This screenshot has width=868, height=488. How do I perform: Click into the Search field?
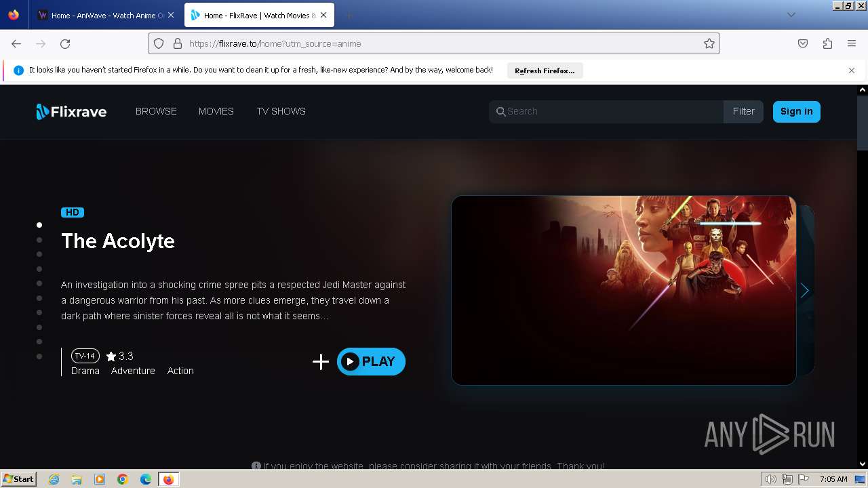click(x=606, y=112)
